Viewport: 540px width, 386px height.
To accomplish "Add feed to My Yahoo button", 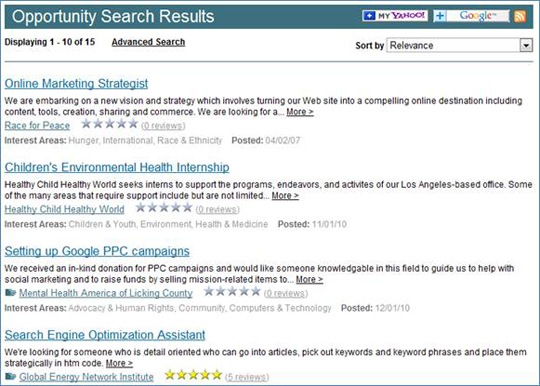I will [x=395, y=15].
